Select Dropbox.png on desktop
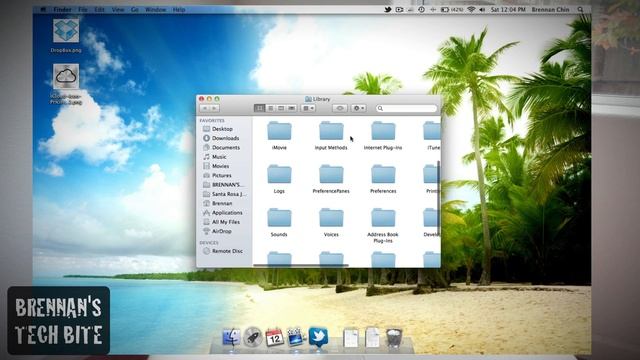The width and height of the screenshot is (640, 360). 66,35
